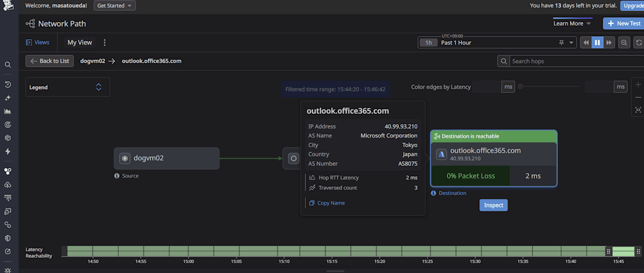This screenshot has height=273, width=644.
Task: Click the Inspect button
Action: (494, 205)
